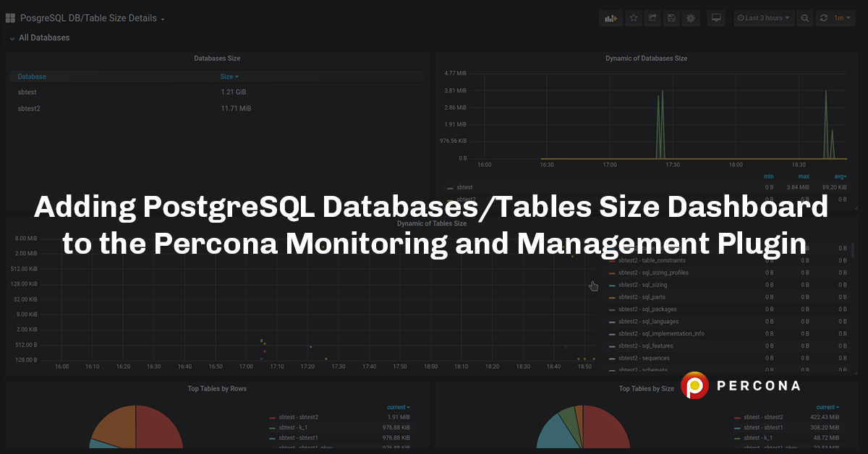Open color picker for sbtest2 - sql_parts swatch

coord(612,298)
